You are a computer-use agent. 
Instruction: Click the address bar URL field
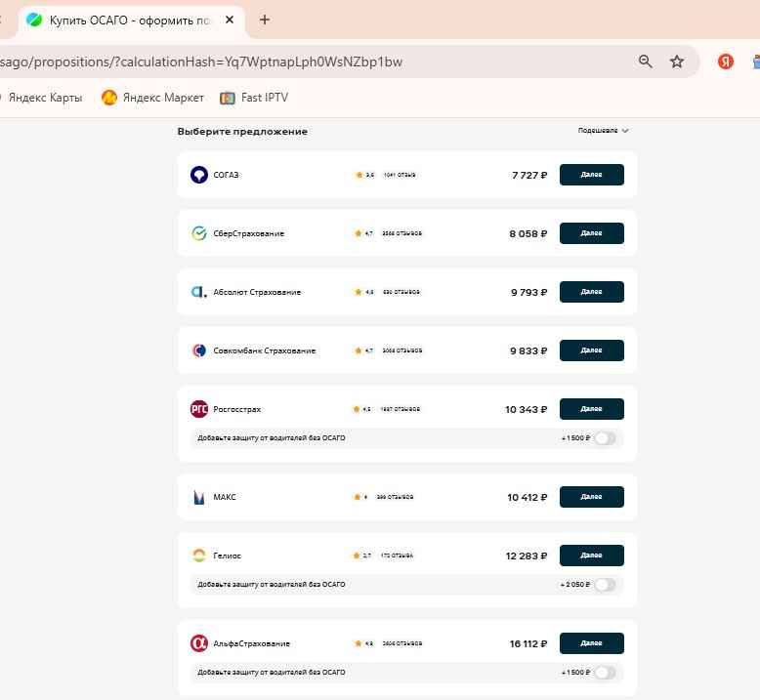coord(293,62)
